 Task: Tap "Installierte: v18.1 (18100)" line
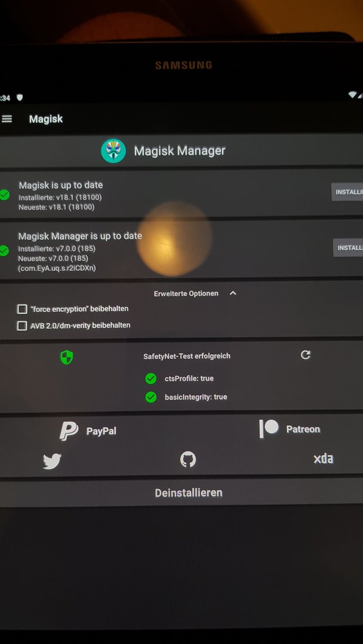click(60, 197)
